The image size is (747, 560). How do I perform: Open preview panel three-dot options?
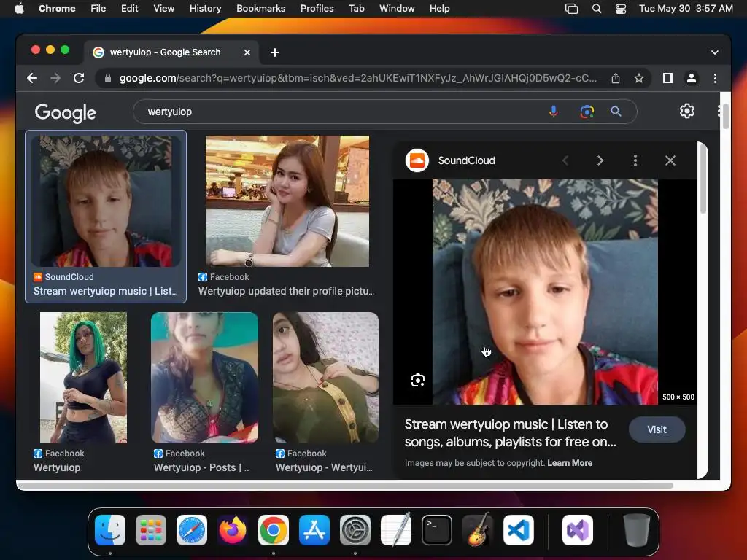click(x=635, y=160)
